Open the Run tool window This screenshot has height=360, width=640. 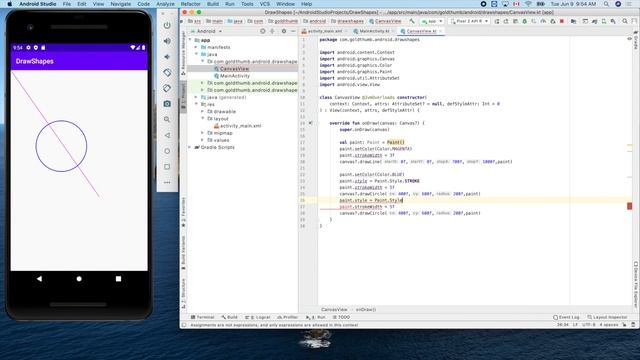pos(316,317)
